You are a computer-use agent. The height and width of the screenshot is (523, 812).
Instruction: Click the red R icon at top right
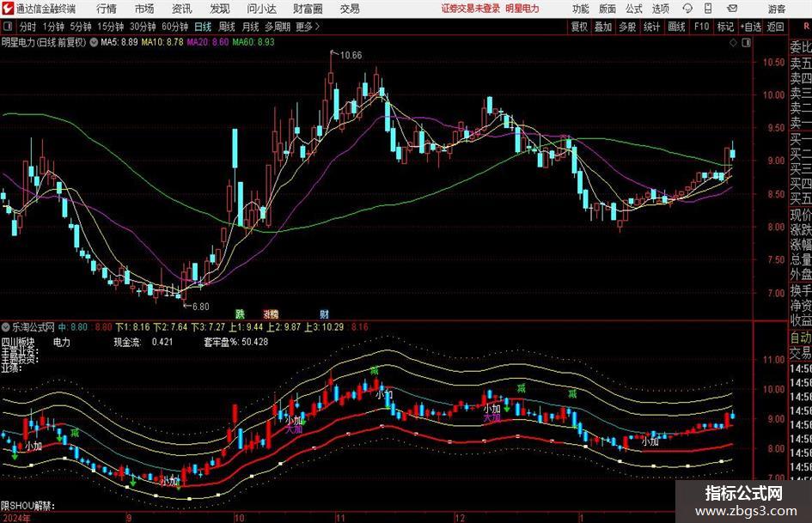click(x=806, y=27)
